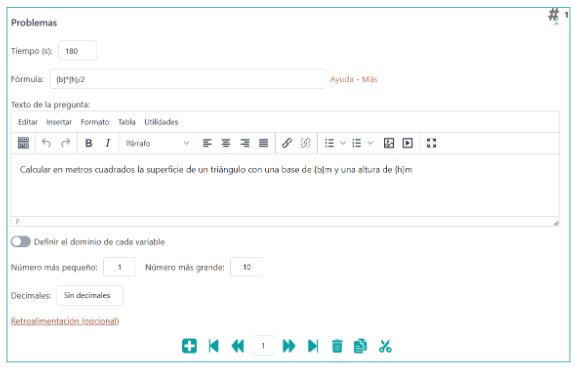This screenshot has width=575, height=367.
Task: Open the Decimales 'Sin decimales' dropdown
Action: [90, 295]
